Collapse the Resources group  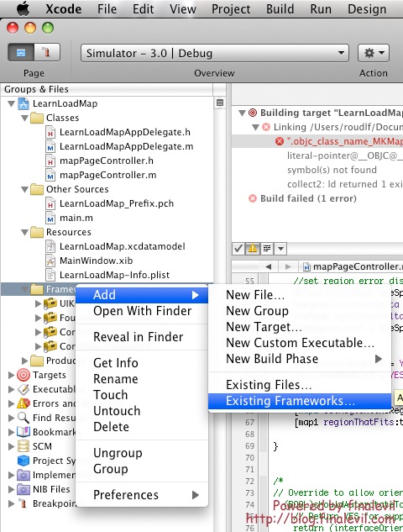coord(24,233)
